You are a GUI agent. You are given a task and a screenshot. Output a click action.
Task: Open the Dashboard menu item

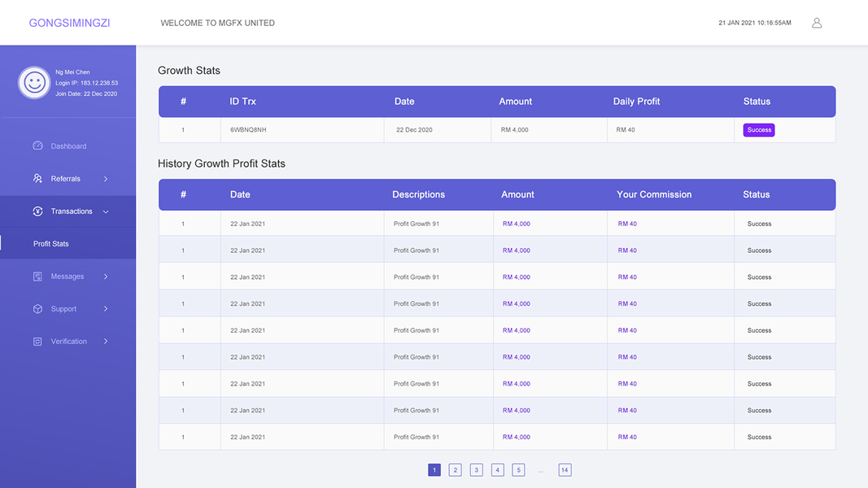(68, 146)
